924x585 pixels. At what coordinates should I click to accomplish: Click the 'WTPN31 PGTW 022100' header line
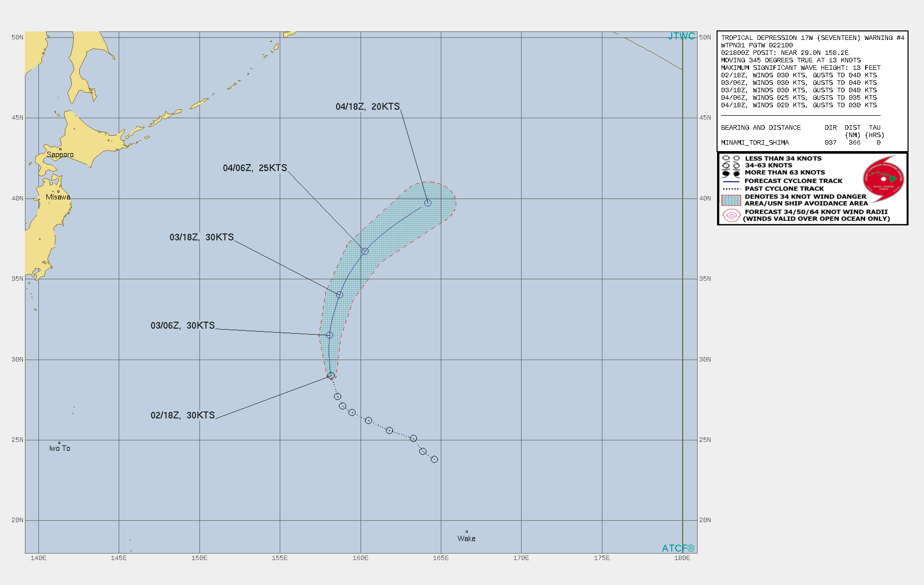(x=756, y=45)
